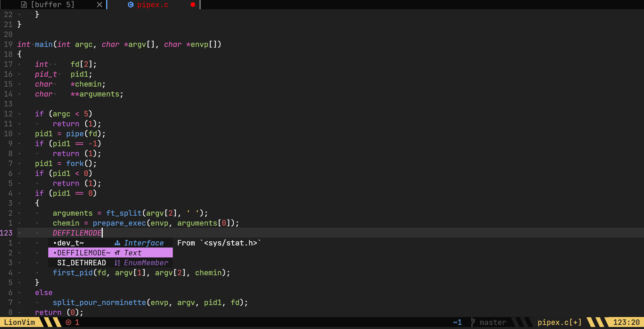Place cursor on the main function name

44,45
